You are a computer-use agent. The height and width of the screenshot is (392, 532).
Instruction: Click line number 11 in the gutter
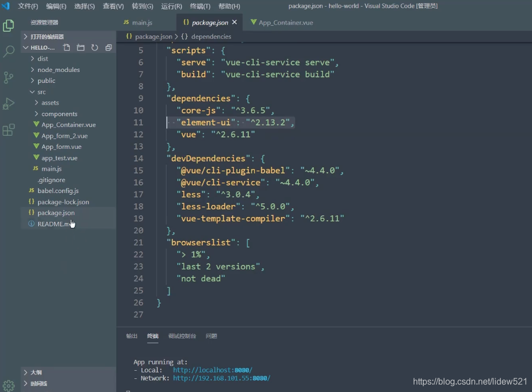tap(138, 123)
